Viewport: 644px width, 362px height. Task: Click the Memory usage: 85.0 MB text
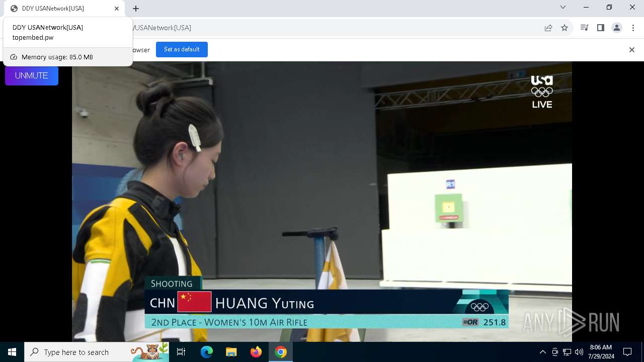click(57, 57)
